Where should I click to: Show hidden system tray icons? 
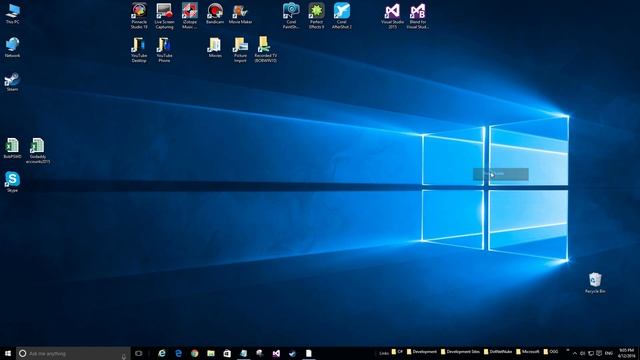point(575,353)
